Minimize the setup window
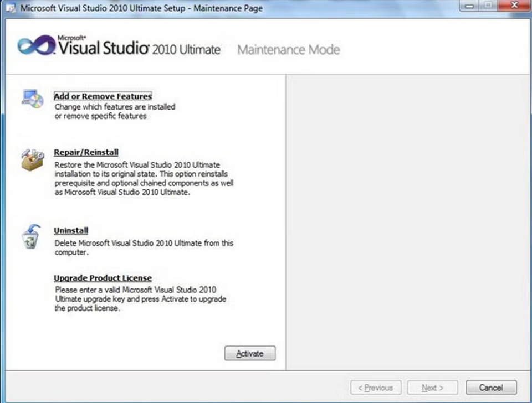 (x=469, y=6)
